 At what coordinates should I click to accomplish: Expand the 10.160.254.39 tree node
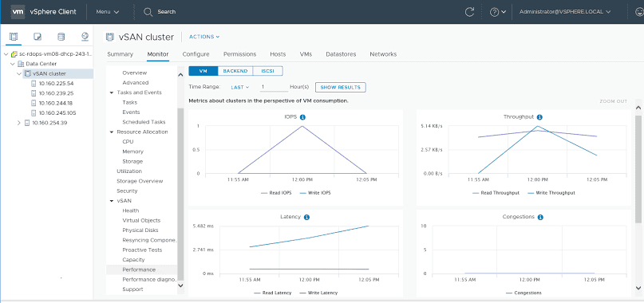[19, 123]
